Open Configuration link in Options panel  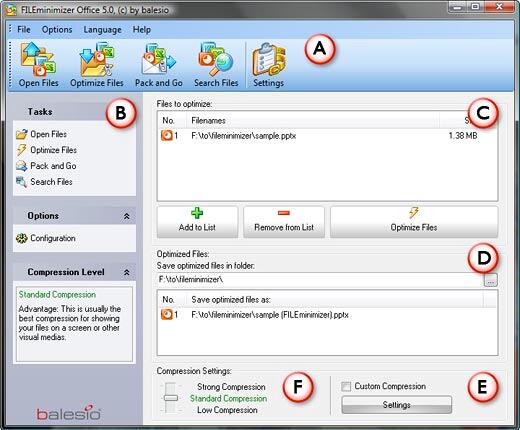[53, 238]
